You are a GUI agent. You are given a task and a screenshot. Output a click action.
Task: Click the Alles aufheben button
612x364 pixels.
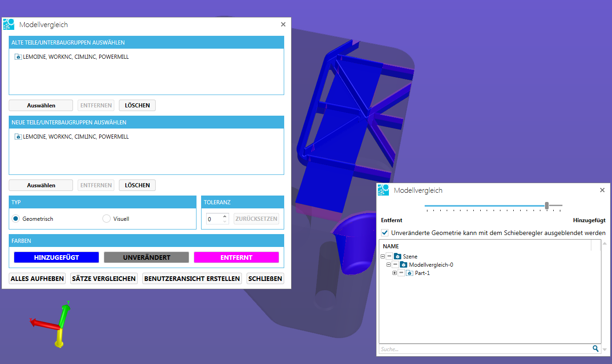coord(37,279)
